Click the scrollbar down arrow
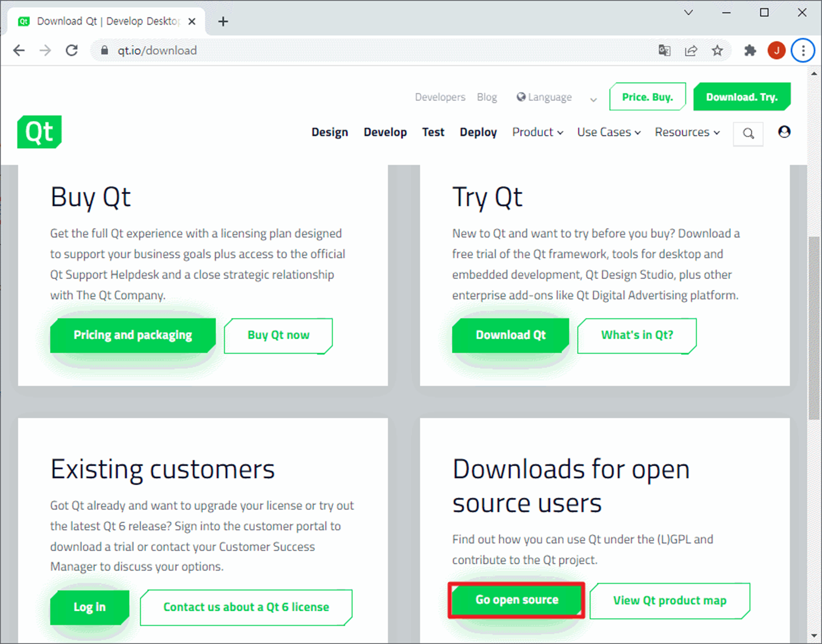 coord(814,636)
